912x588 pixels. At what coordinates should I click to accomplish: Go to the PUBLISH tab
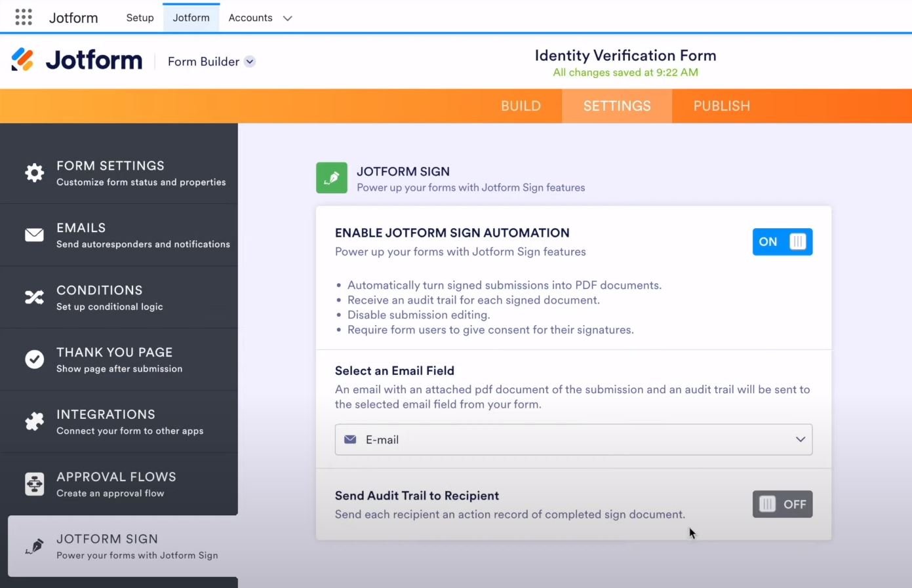[x=721, y=106]
